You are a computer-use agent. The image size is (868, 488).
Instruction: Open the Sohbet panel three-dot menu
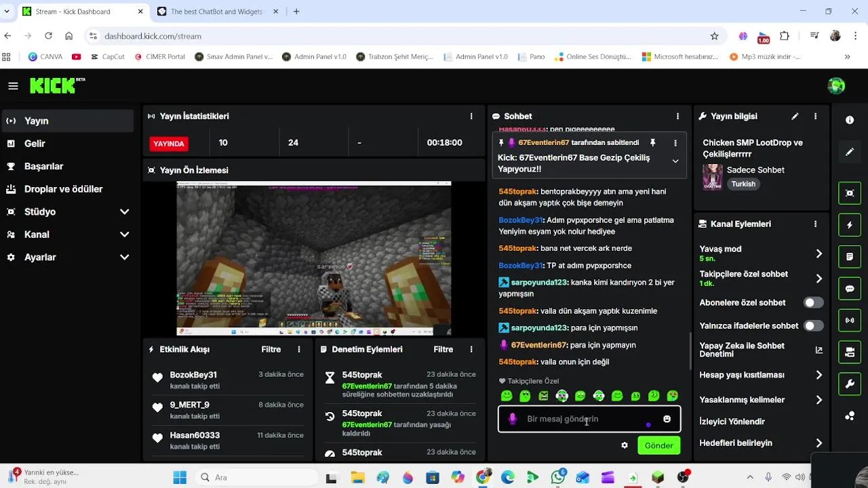click(x=677, y=117)
